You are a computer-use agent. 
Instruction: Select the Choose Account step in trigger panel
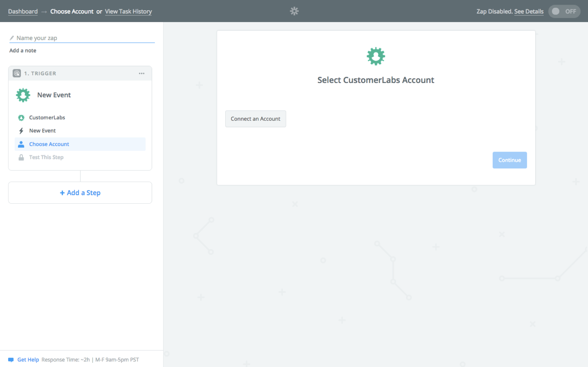(49, 144)
